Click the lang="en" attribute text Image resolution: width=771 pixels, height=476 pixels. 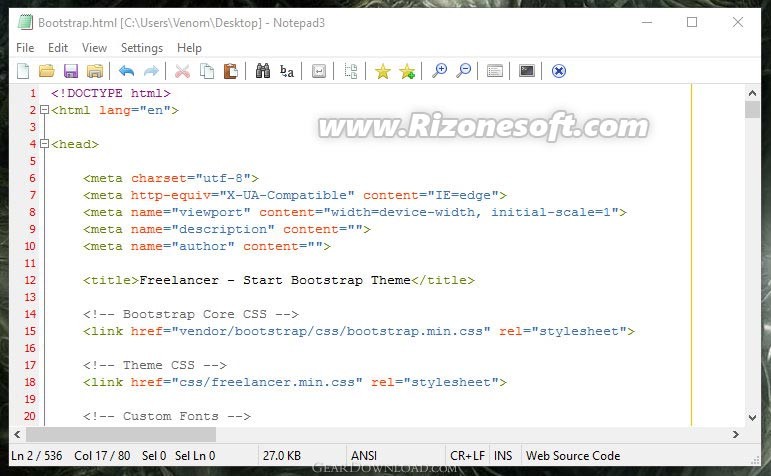coord(135,110)
